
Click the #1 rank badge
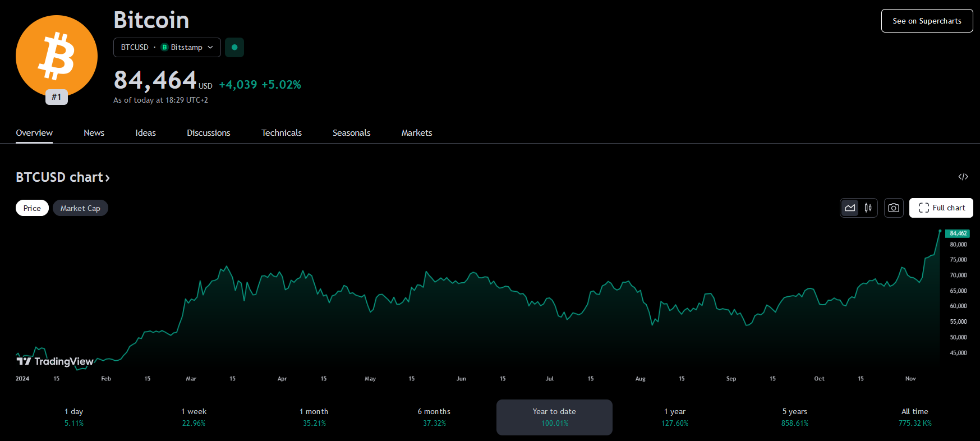point(57,97)
